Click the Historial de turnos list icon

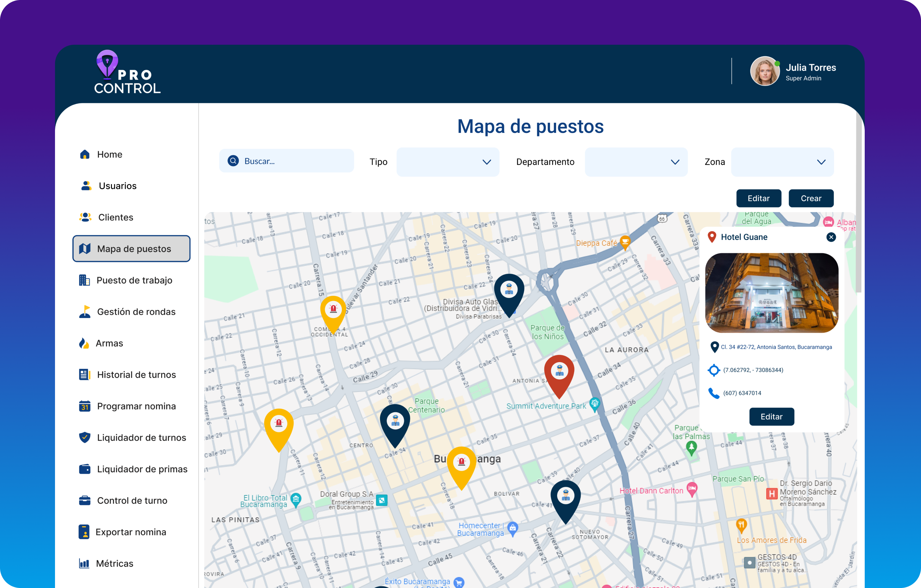point(84,375)
